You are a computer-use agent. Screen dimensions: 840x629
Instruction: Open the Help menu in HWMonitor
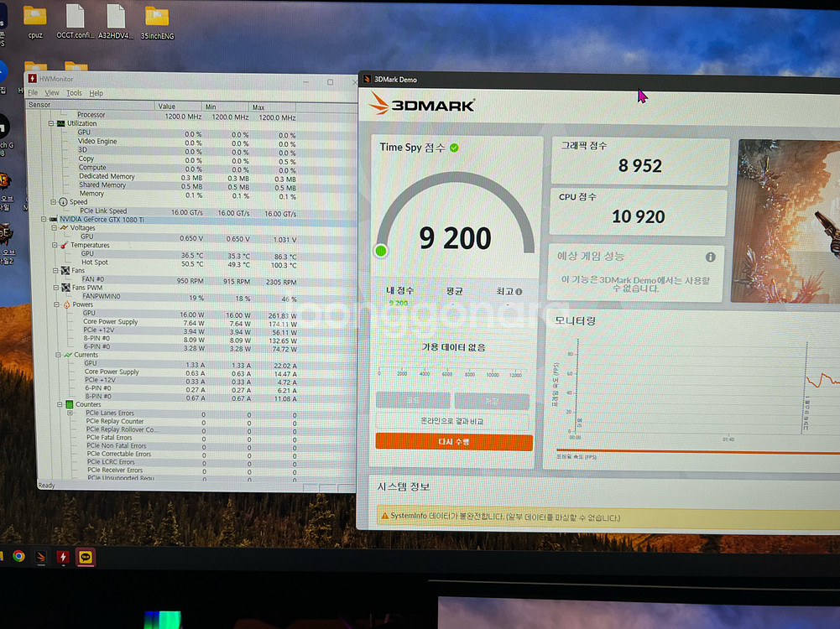(96, 93)
